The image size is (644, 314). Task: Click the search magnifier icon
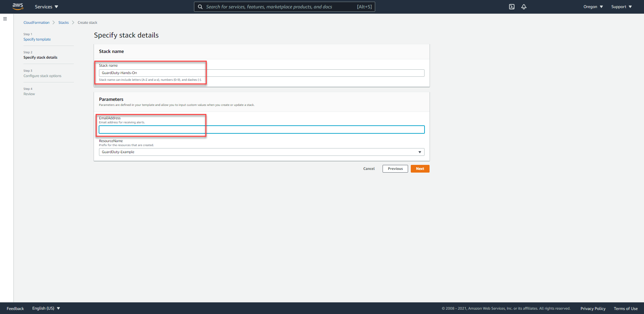(x=200, y=7)
